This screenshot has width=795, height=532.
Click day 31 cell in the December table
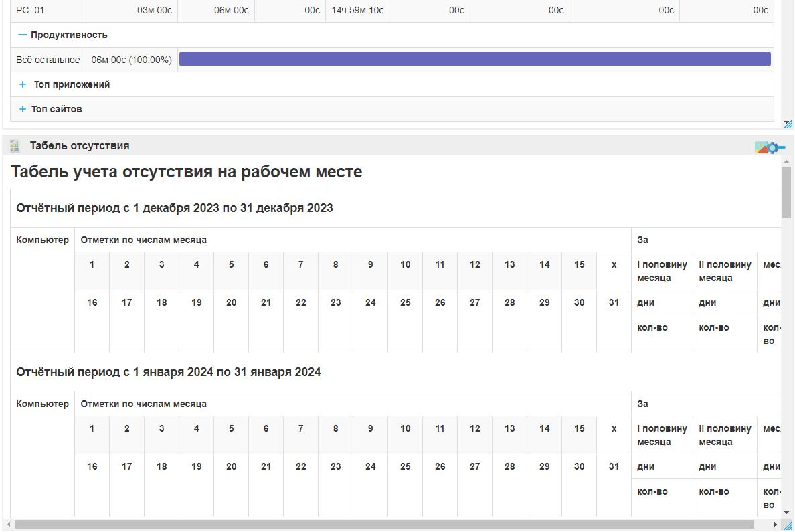tap(614, 302)
